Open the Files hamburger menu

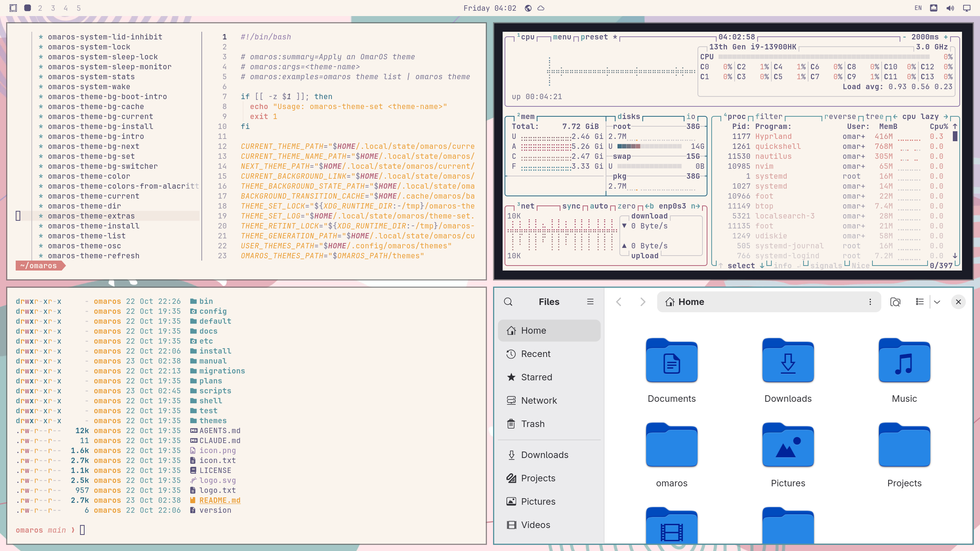coord(590,302)
